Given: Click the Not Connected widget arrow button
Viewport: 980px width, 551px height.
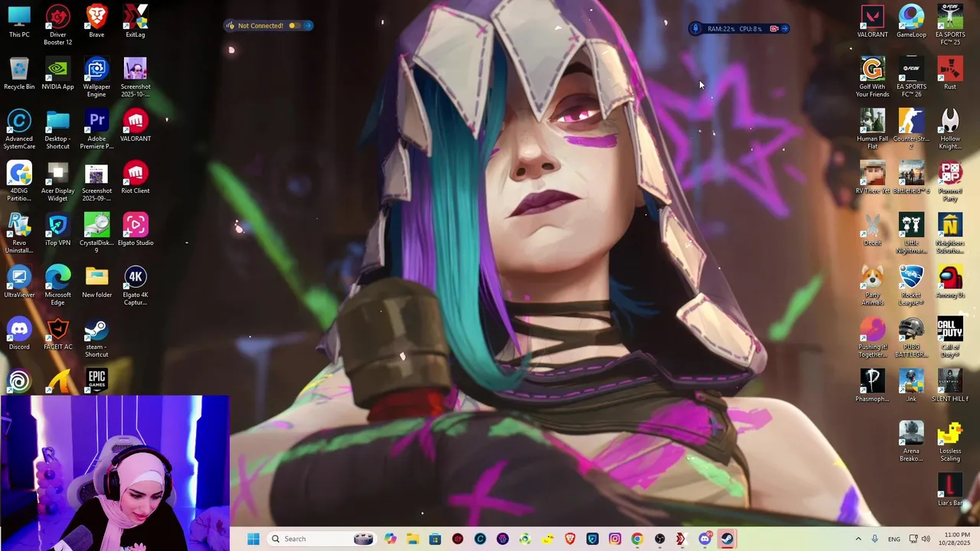Looking at the screenshot, I should [x=308, y=25].
